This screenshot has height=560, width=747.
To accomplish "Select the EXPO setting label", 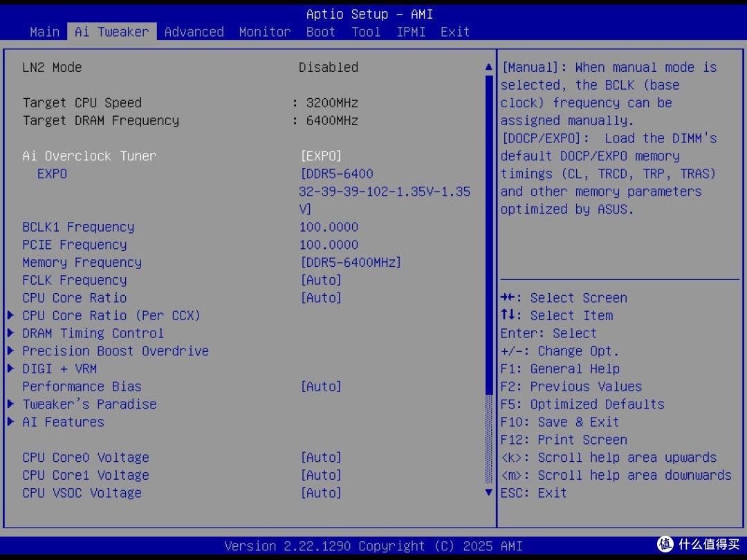I will tap(52, 174).
